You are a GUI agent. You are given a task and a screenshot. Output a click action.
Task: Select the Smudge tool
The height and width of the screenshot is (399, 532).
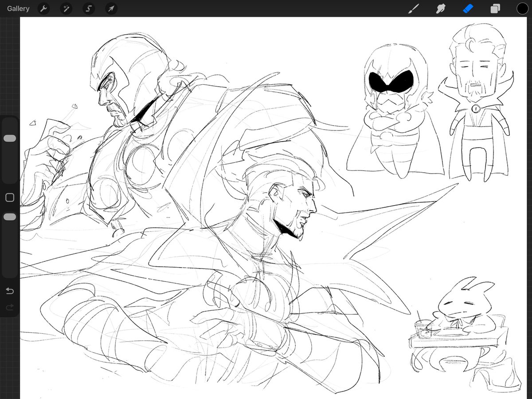tap(441, 8)
